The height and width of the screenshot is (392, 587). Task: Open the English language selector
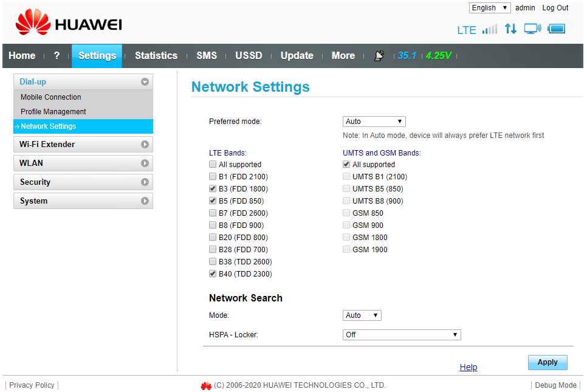490,8
